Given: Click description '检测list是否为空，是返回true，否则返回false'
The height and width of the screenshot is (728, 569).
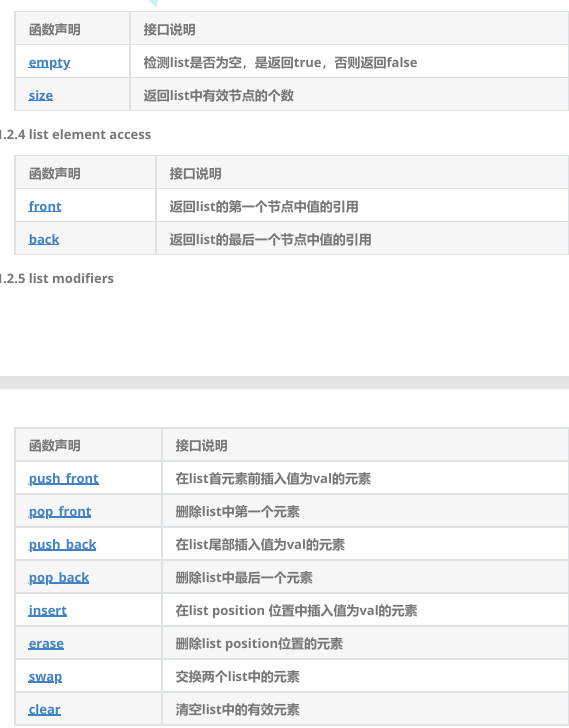Looking at the screenshot, I should [x=280, y=62].
